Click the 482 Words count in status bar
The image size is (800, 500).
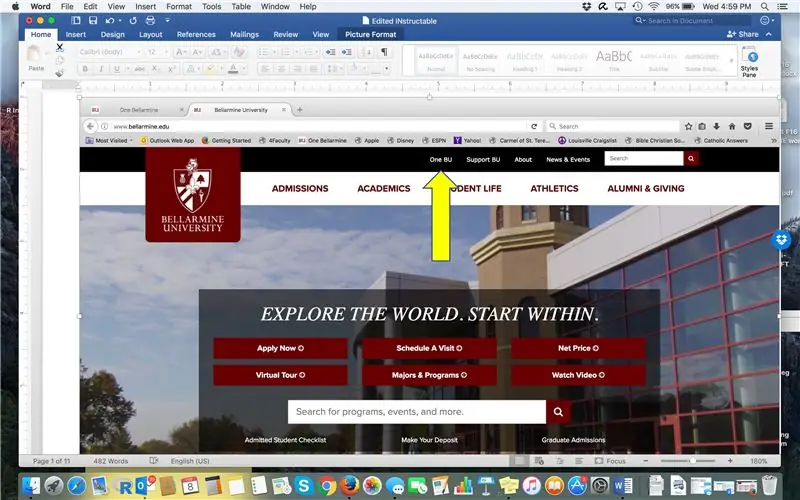[110, 461]
